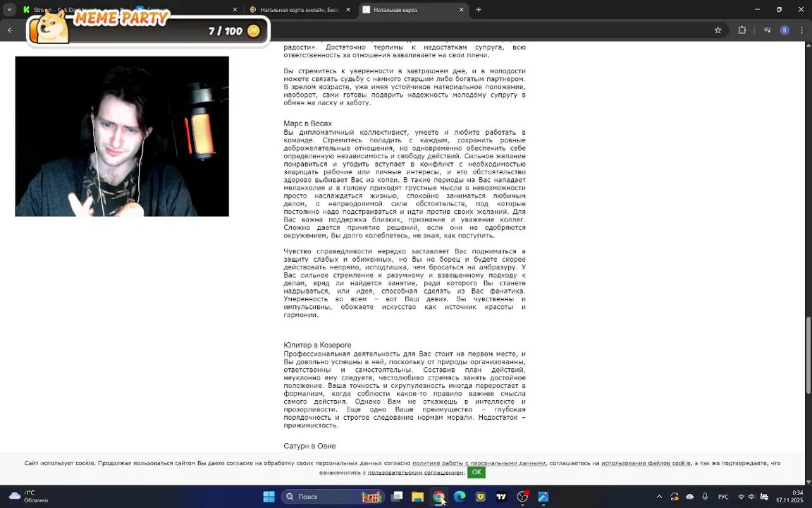Open the Wi-Fi network tray icon
The height and width of the screenshot is (508, 812).
(741, 497)
